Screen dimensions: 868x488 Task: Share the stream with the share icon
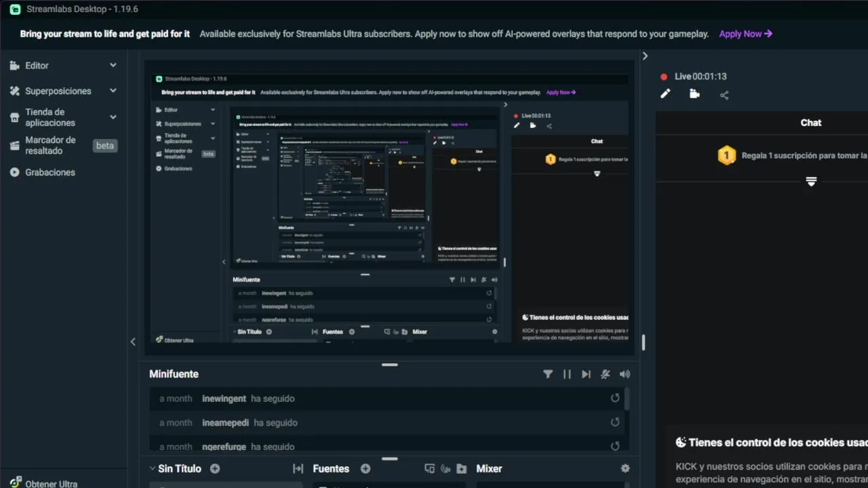tap(724, 95)
